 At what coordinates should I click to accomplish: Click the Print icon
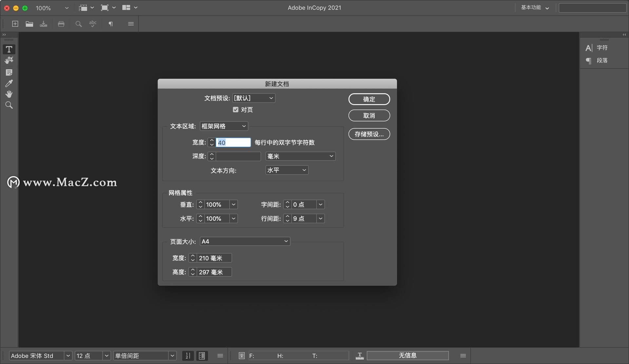[61, 24]
